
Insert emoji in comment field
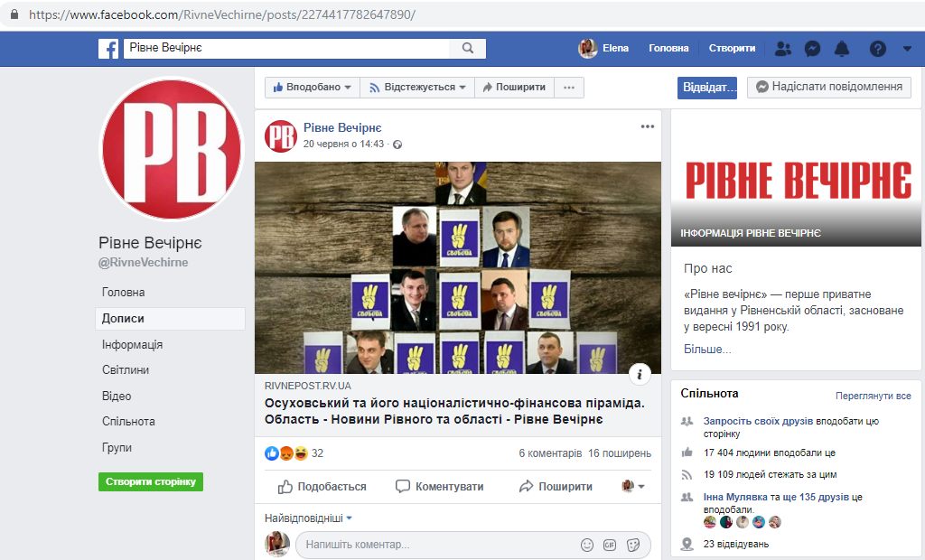586,545
